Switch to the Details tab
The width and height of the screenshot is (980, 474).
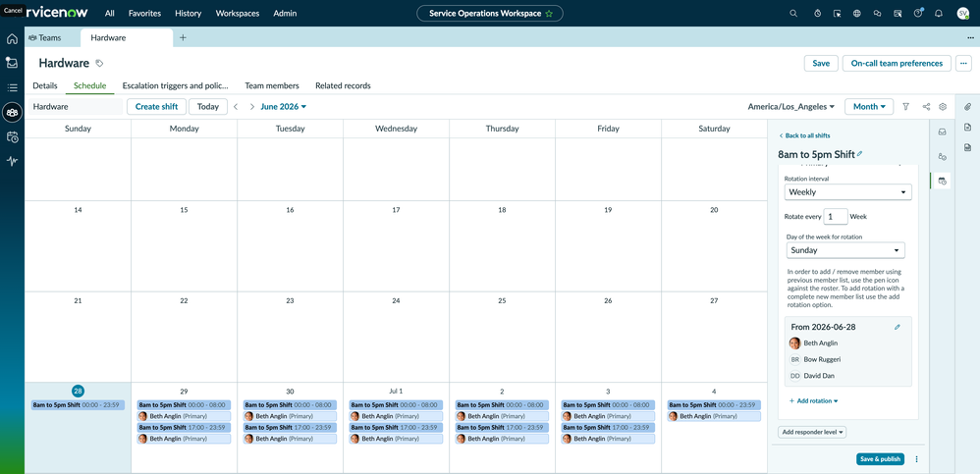coord(45,85)
